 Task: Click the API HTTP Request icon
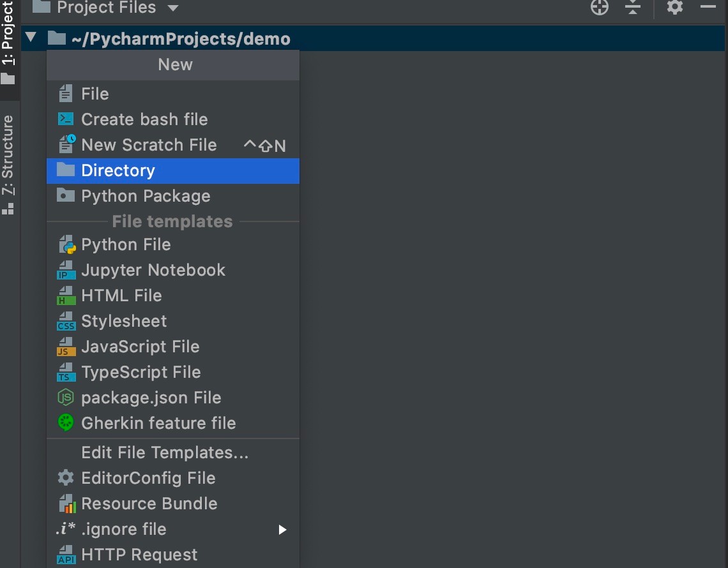tap(66, 555)
